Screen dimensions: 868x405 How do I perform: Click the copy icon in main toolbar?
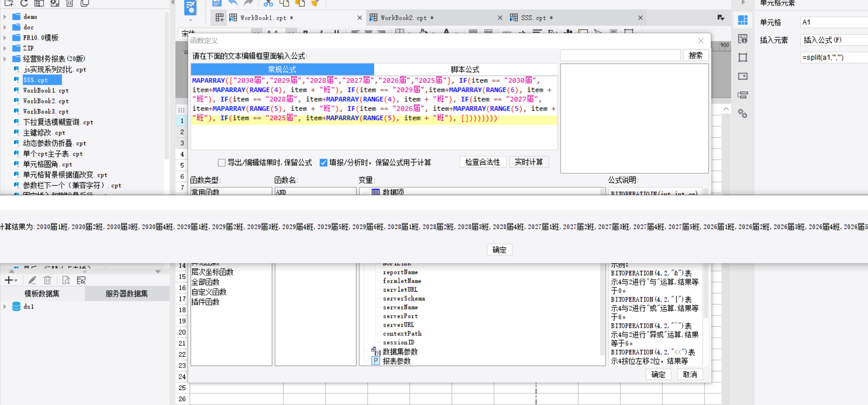click(x=284, y=3)
